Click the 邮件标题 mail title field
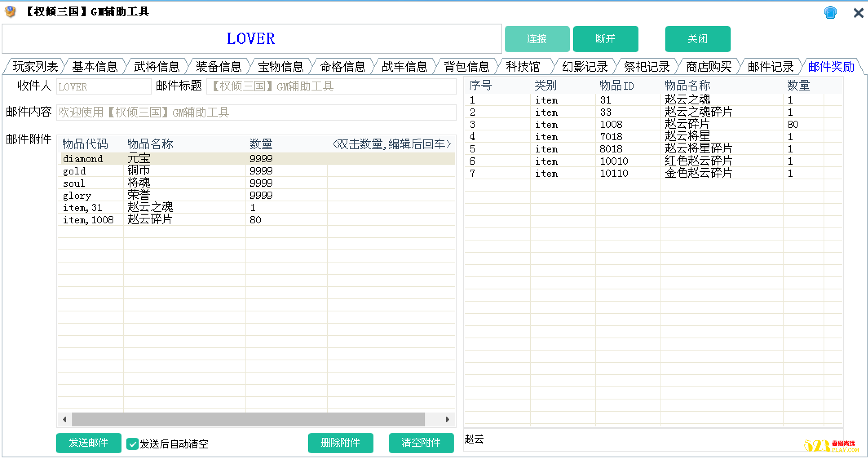Image resolution: width=868 pixels, height=459 pixels. [x=331, y=86]
